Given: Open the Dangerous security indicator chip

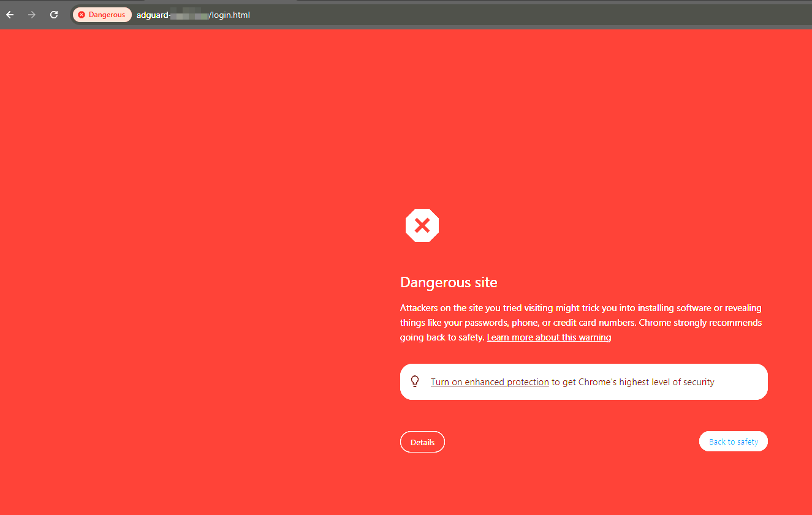Looking at the screenshot, I should [102, 15].
